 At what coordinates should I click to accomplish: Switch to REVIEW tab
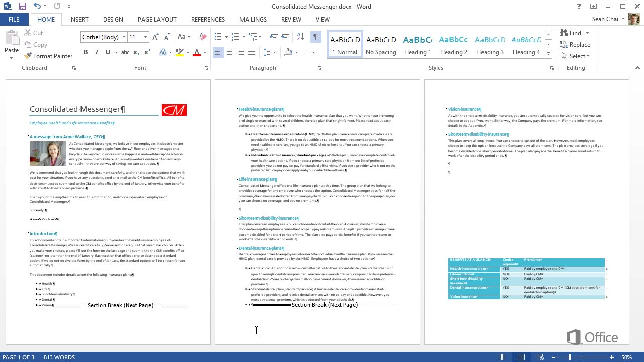pyautogui.click(x=291, y=19)
